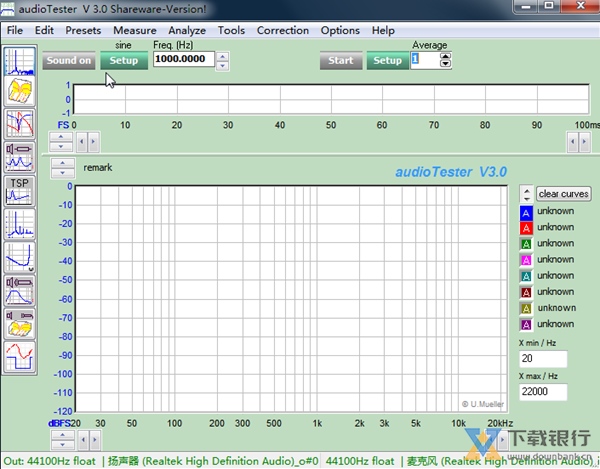Open the speaker with response curve icon
The height and width of the screenshot is (469, 600).
tap(19, 290)
